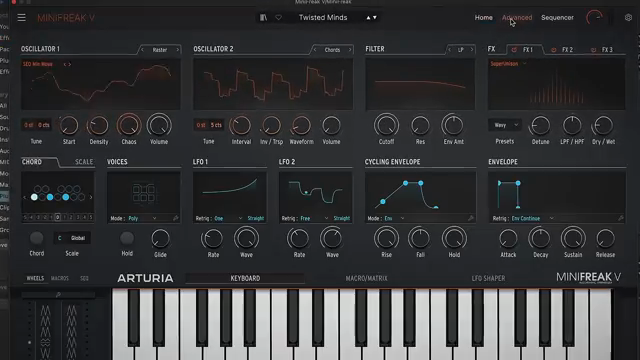Click Envelope Sustain knob

tap(573, 238)
